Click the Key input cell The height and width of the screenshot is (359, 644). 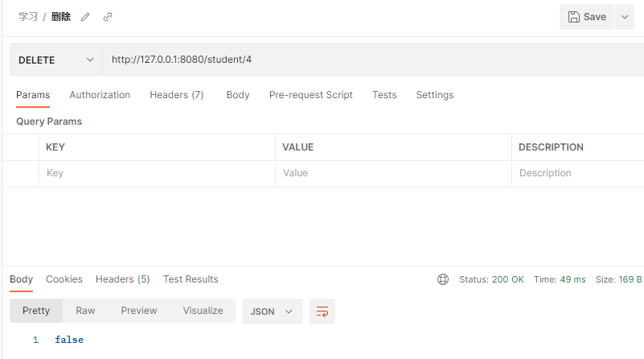[x=157, y=173]
